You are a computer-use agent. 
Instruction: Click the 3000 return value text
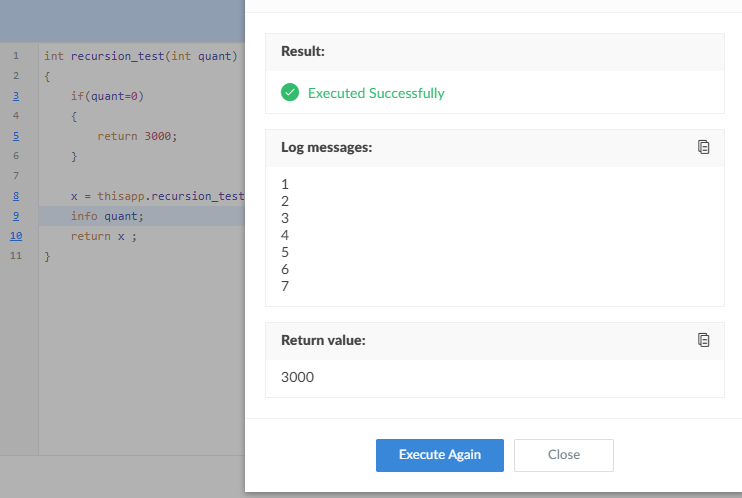[x=298, y=377]
